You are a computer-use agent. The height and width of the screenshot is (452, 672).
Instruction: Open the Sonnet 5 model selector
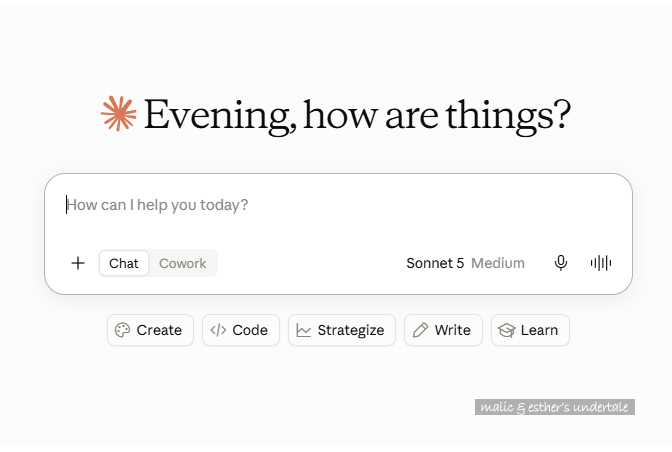pos(435,263)
